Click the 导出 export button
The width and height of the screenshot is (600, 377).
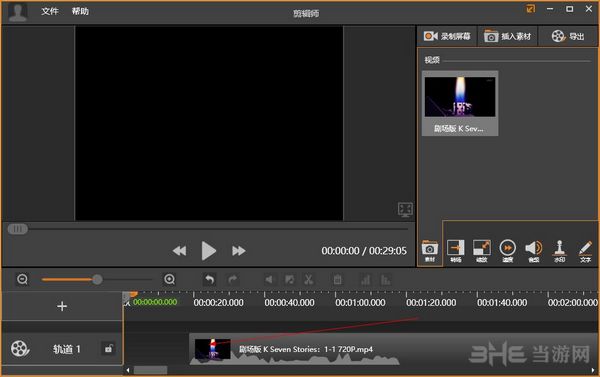pyautogui.click(x=568, y=36)
